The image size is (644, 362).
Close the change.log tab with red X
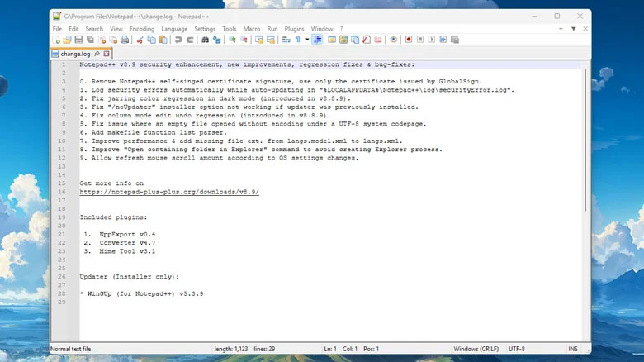pyautogui.click(x=107, y=54)
